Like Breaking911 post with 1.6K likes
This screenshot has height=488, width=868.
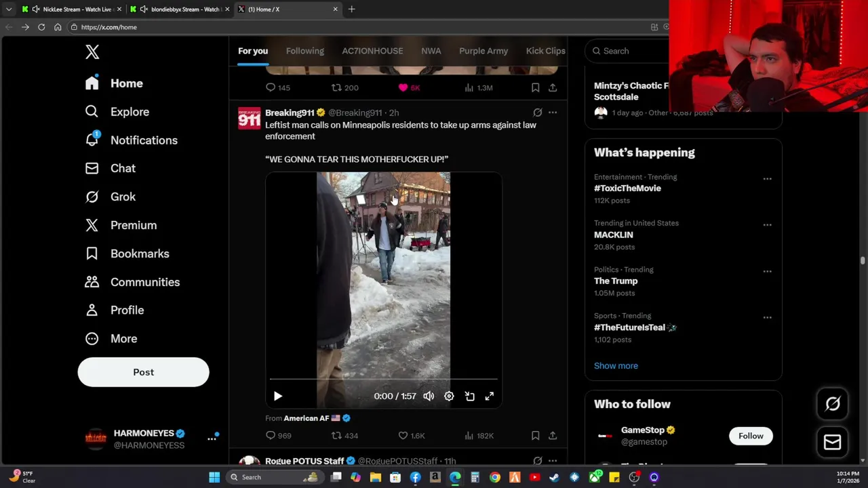(411, 436)
